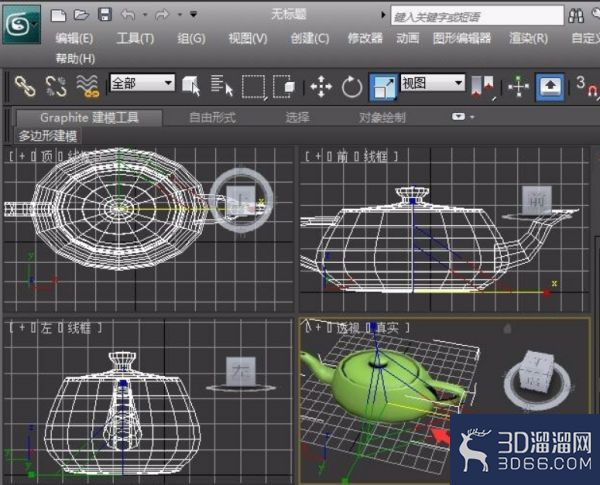Switch to the 选择 ribbon tab
Viewport: 600px width, 485px height.
[297, 118]
